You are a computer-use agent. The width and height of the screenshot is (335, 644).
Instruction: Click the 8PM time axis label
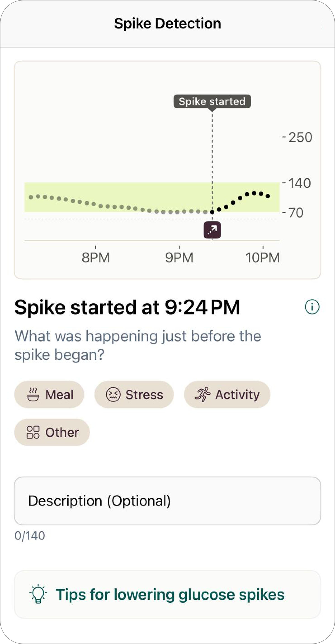pyautogui.click(x=96, y=258)
